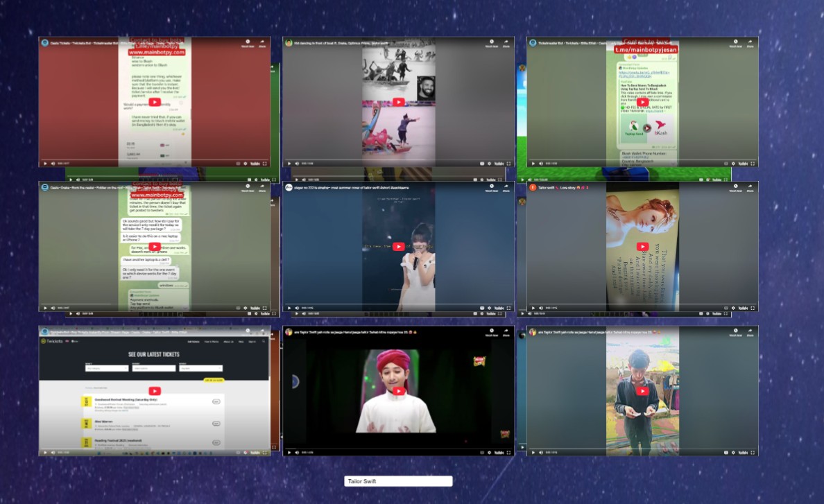Open red turban video title link
Image resolution: width=824 pixels, height=504 pixels.
pos(356,332)
